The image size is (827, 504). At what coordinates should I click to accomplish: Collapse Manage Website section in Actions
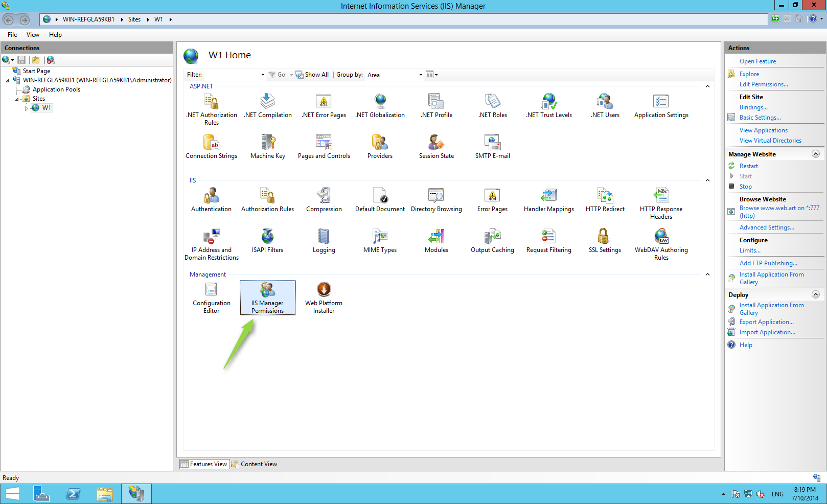[816, 154]
